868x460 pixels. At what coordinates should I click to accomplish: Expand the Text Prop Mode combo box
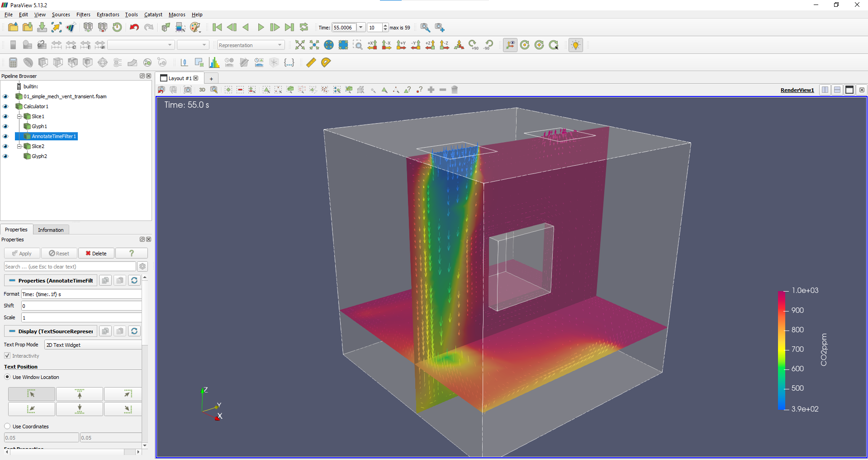click(x=93, y=345)
